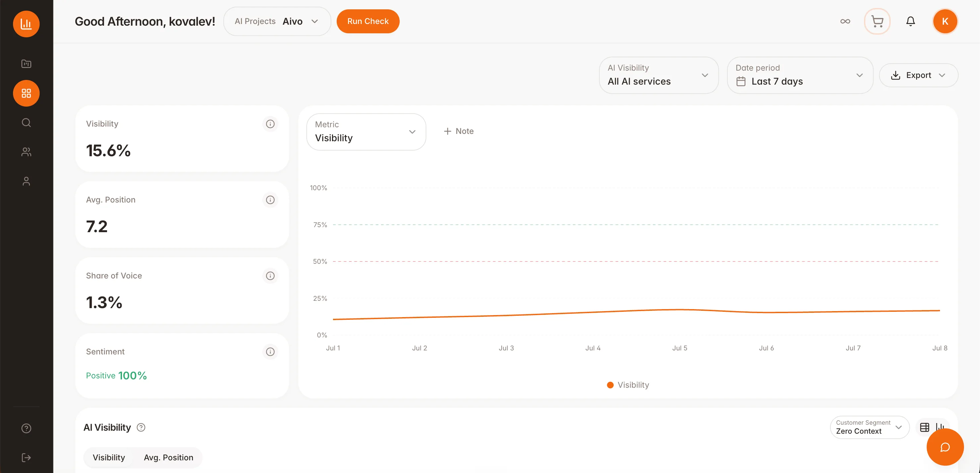
Task: Open the projects folder sidebar icon
Action: pos(26,64)
